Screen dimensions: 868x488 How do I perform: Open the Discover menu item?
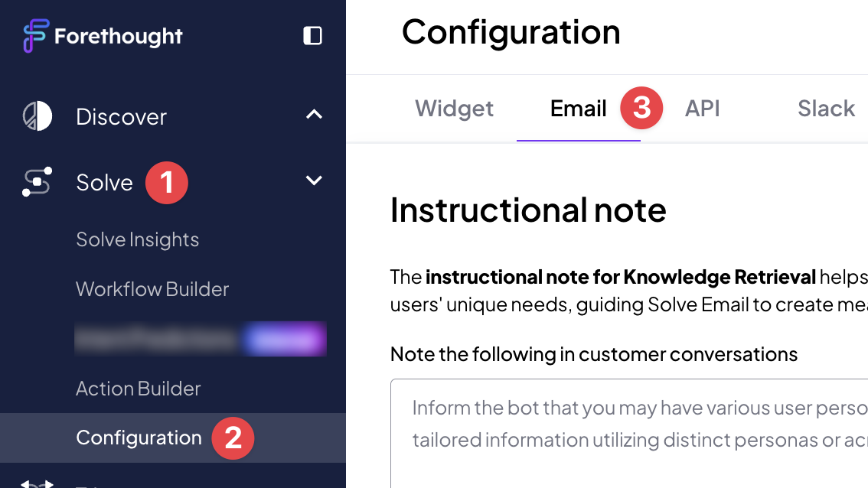(x=121, y=117)
